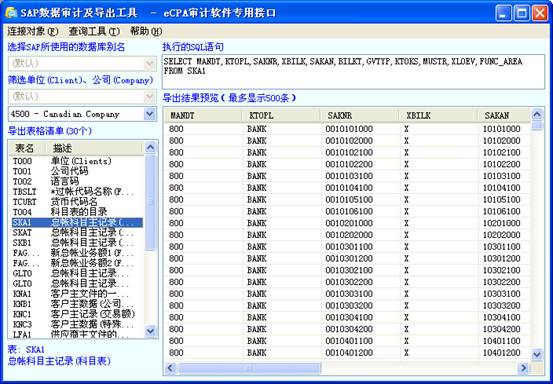
Task: Select the T001 公司代码 table row
Action: (76, 171)
